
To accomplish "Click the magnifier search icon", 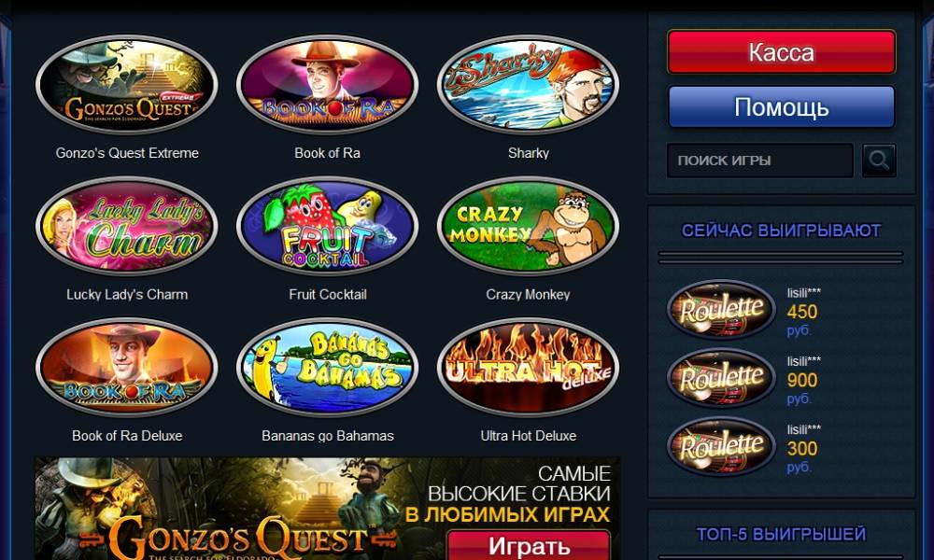I will pyautogui.click(x=879, y=161).
